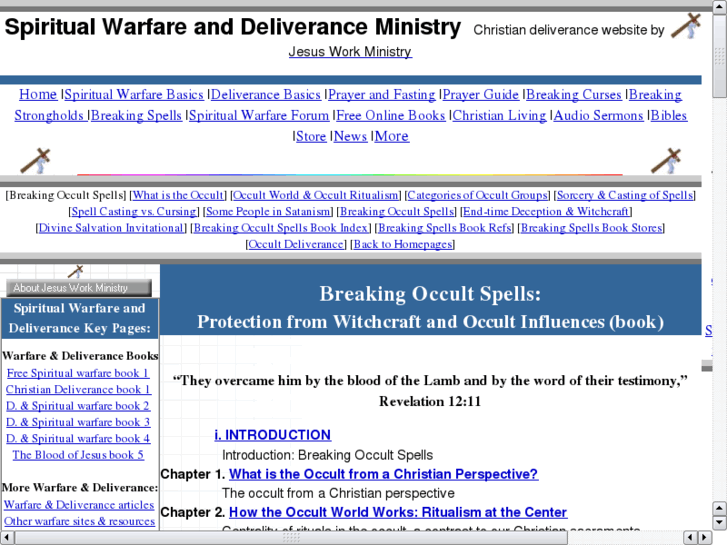The height and width of the screenshot is (545, 727).
Task: Click the page scrollbar up arrow
Action: click(719, 6)
